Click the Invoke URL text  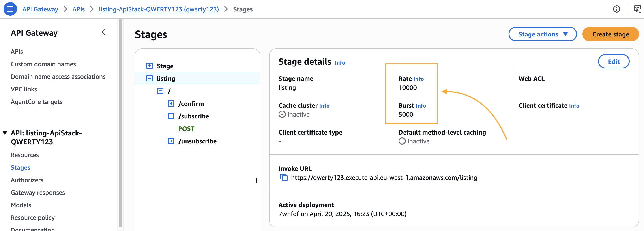(x=384, y=178)
